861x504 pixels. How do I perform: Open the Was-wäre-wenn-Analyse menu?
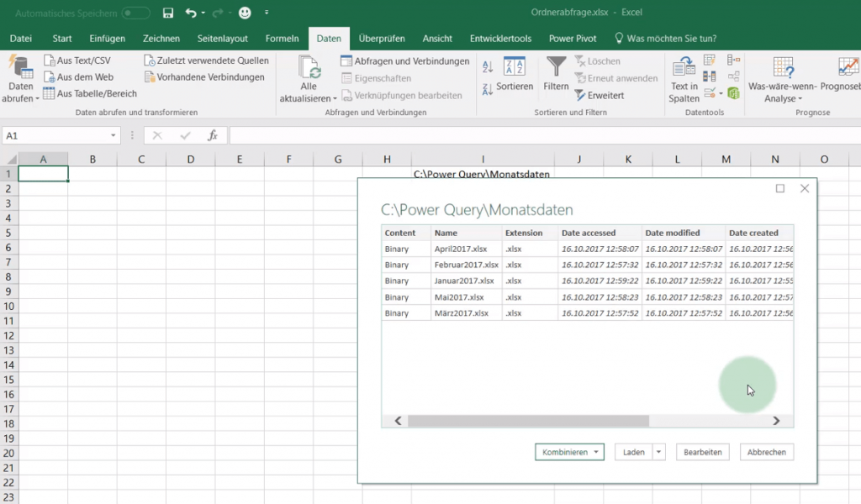[x=783, y=80]
